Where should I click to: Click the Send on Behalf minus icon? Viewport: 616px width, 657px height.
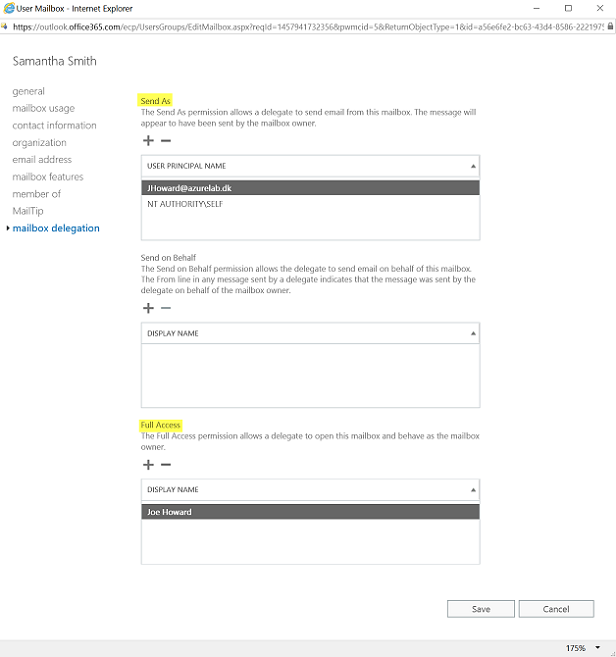pos(166,308)
